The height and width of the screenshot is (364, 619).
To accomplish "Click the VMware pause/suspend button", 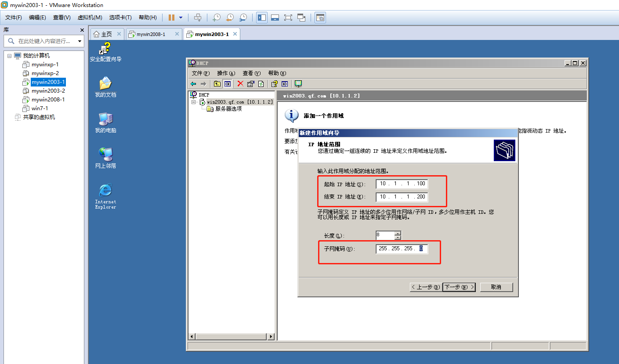I will coord(171,18).
